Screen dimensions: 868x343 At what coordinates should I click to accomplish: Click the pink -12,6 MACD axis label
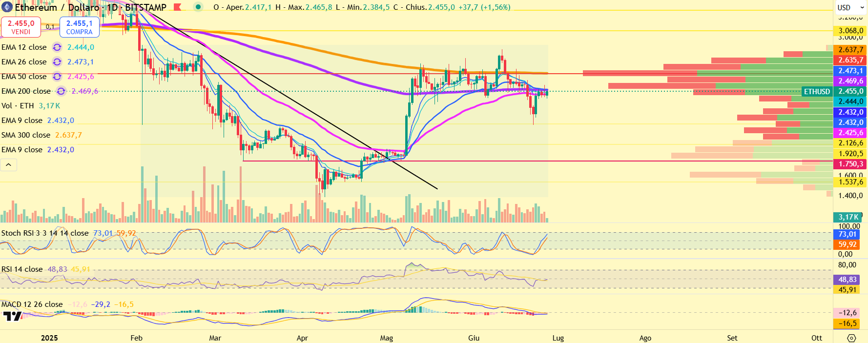pyautogui.click(x=847, y=313)
